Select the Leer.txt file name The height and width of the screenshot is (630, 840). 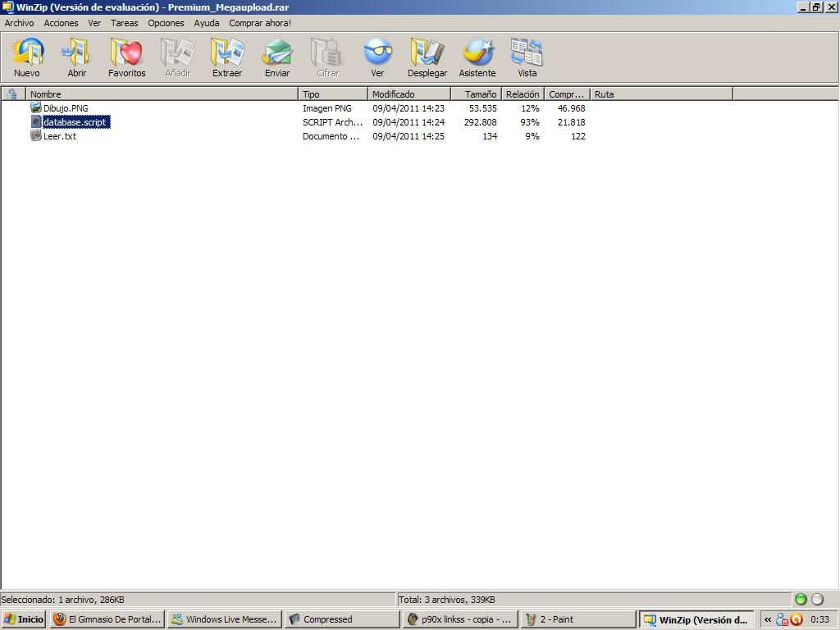click(x=60, y=136)
